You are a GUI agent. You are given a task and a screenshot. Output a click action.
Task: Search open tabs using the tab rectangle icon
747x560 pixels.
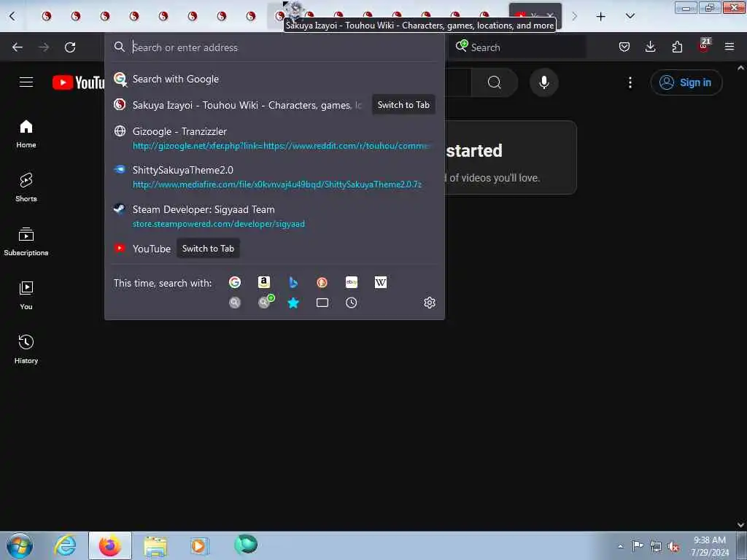point(322,303)
